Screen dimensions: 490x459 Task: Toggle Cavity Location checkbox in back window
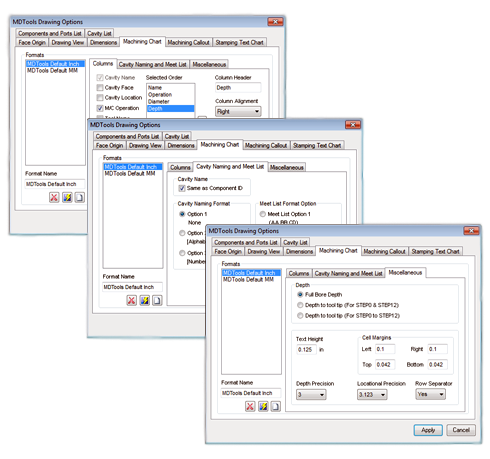point(100,98)
